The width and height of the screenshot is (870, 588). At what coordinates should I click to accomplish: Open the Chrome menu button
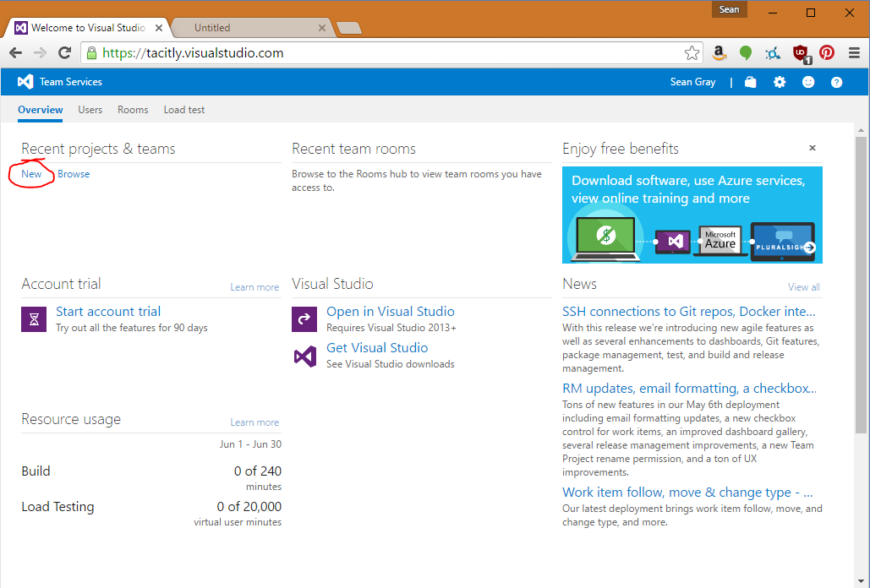tap(854, 53)
